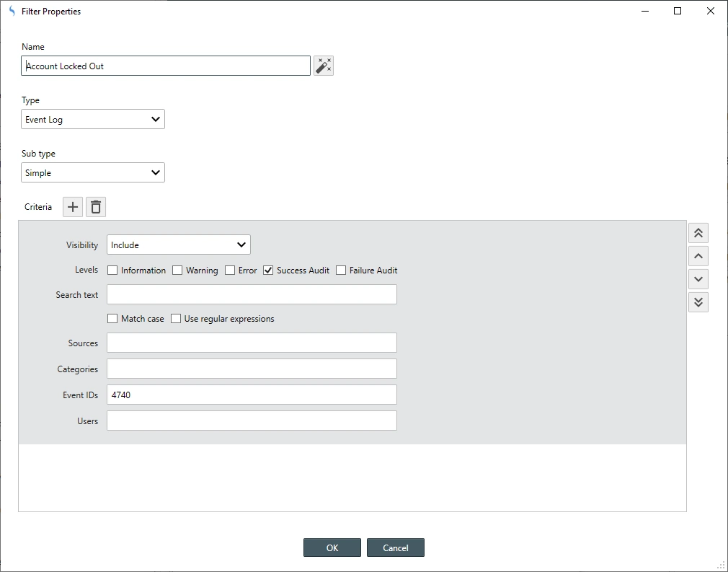The height and width of the screenshot is (572, 728).
Task: Uncheck the Success Audit checkbox
Action: pos(268,270)
